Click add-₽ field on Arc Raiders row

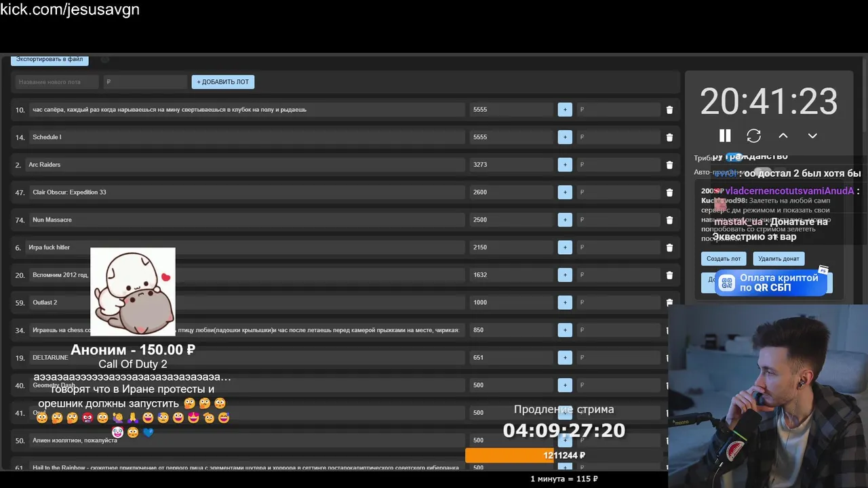[x=618, y=165]
